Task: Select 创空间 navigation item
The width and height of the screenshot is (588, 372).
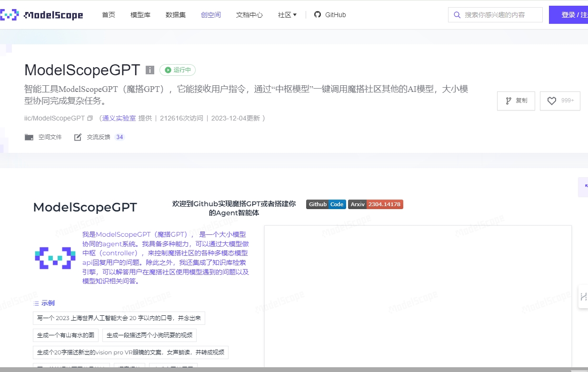Action: pyautogui.click(x=211, y=15)
